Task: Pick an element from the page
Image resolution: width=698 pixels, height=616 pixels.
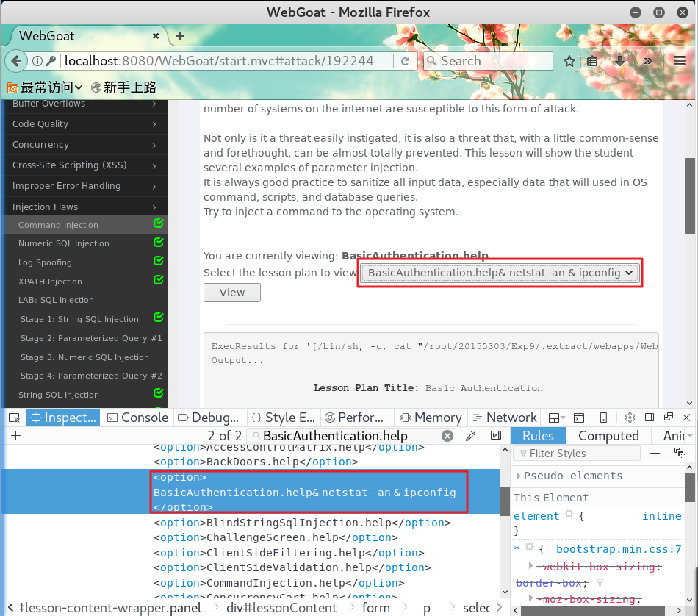Action: 14,418
